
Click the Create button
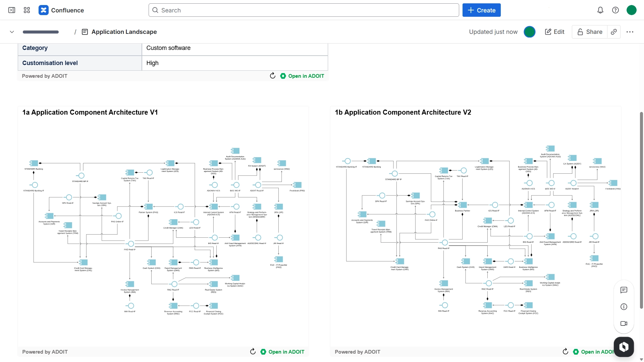click(x=481, y=10)
